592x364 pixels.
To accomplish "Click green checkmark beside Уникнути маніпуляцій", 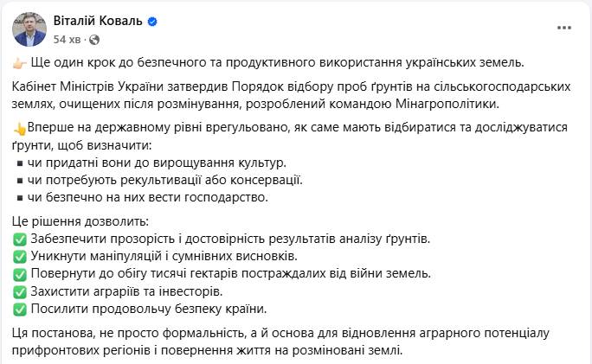I will click(x=20, y=256).
